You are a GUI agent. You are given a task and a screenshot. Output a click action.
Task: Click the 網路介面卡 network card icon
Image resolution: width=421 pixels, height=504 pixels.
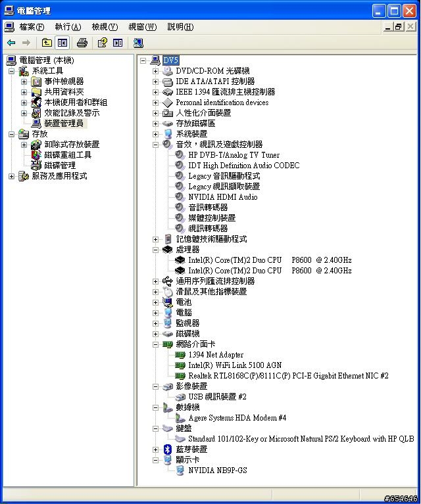pos(168,344)
